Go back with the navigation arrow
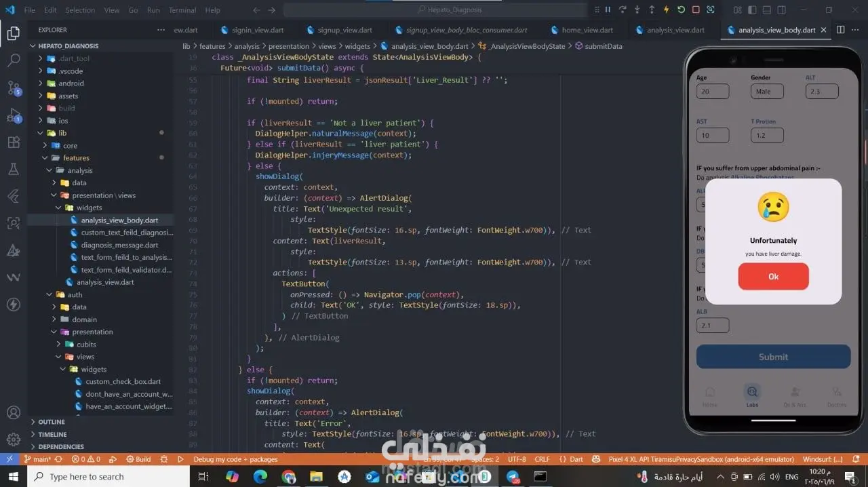Screen dimensions: 868x487 click(x=256, y=10)
